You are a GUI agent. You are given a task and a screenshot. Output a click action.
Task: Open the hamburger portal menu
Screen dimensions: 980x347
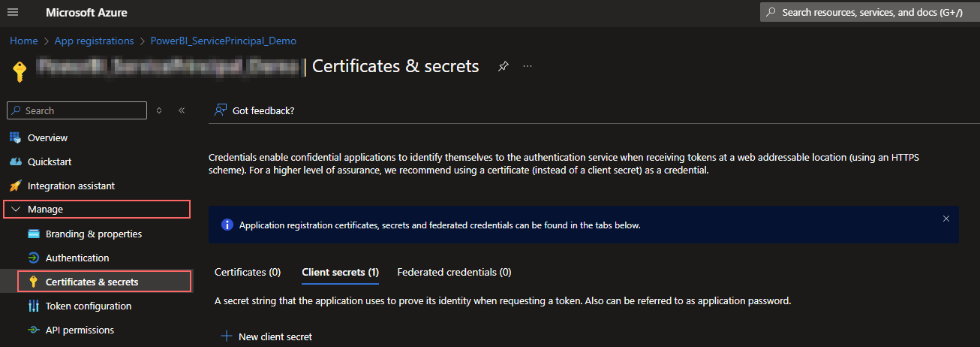point(13,12)
